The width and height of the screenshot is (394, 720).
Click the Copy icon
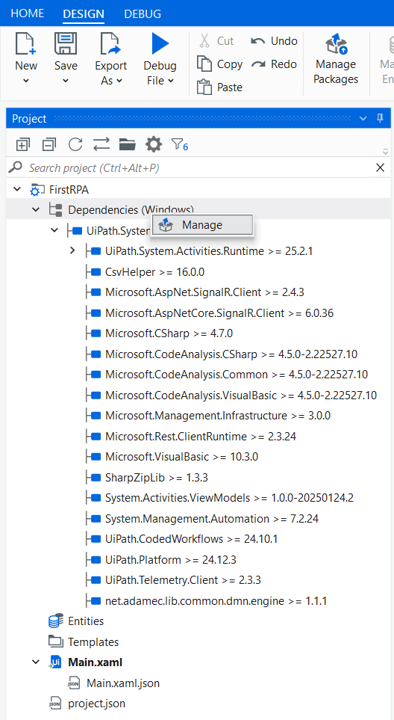[x=204, y=64]
